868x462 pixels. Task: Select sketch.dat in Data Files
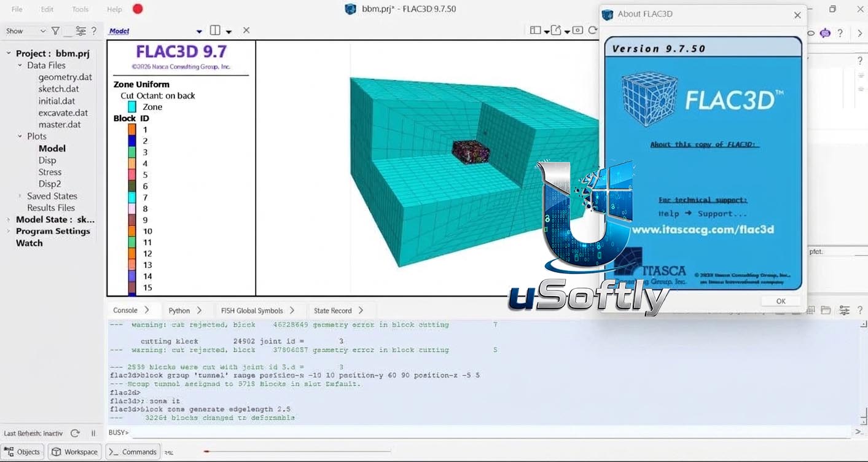pos(58,89)
